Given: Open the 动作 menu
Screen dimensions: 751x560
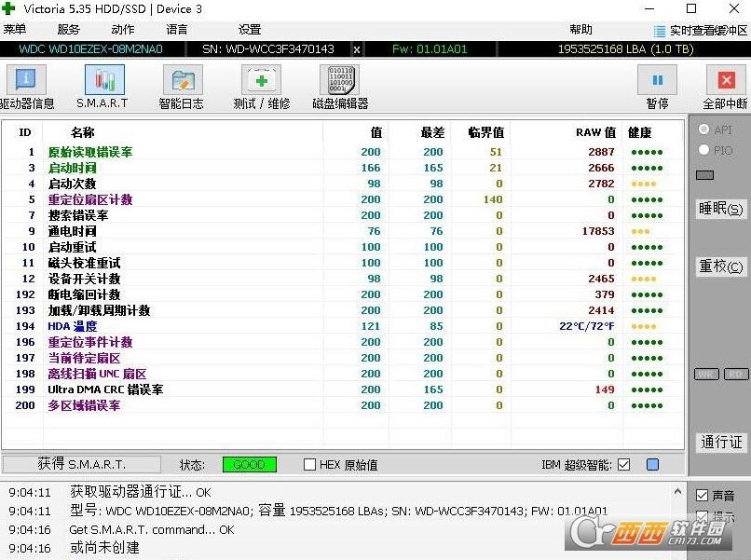Looking at the screenshot, I should (x=123, y=30).
